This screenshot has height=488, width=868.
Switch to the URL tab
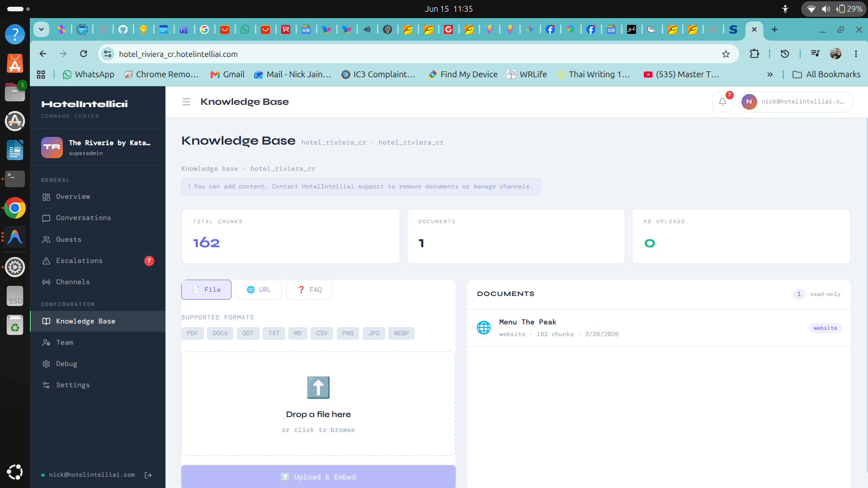pos(259,290)
